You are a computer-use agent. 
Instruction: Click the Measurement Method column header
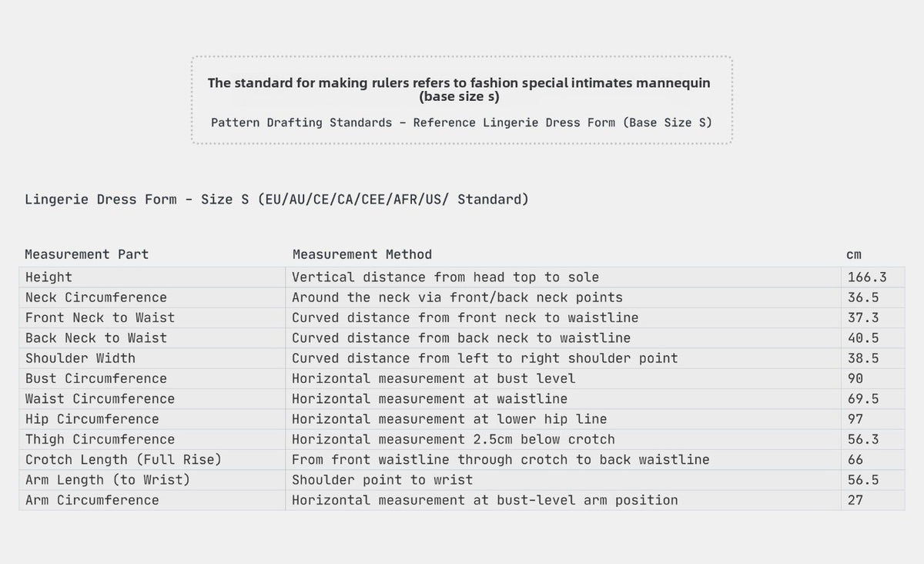click(x=362, y=254)
